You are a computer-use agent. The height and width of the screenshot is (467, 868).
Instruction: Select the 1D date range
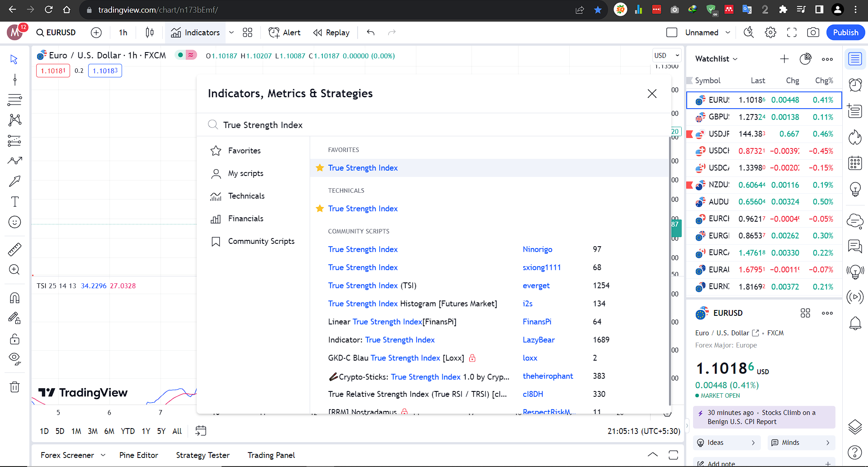point(44,431)
